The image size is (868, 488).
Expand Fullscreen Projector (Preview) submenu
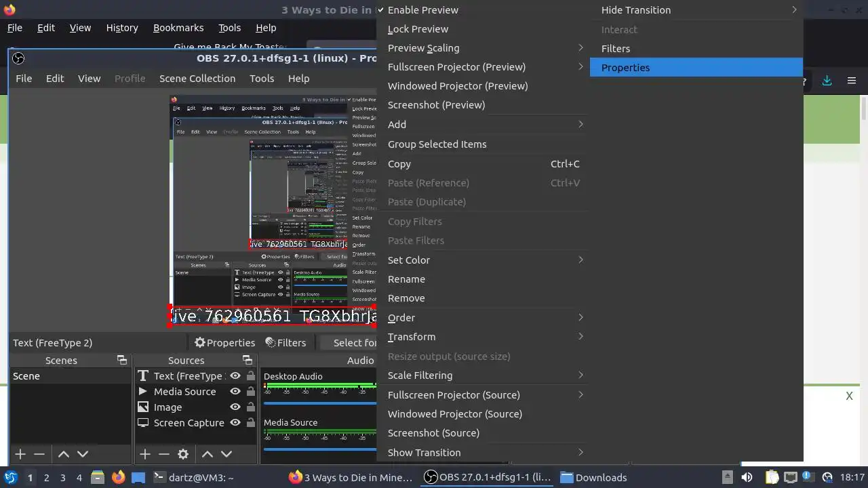[483, 67]
